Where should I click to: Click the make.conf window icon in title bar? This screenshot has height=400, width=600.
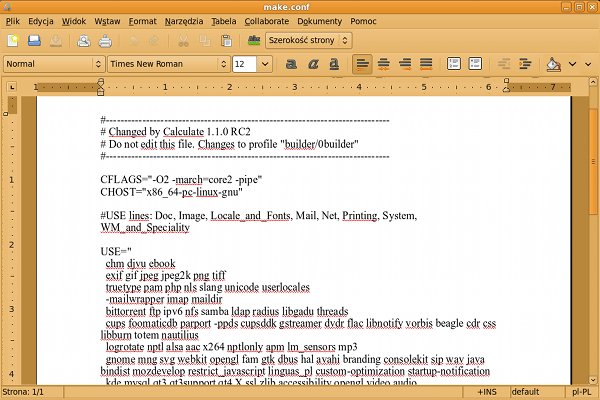coord(7,7)
